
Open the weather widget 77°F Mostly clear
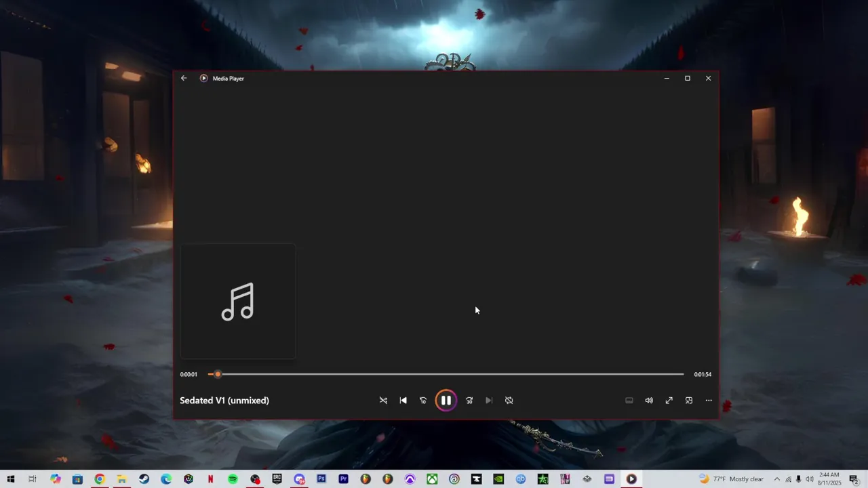pos(732,479)
